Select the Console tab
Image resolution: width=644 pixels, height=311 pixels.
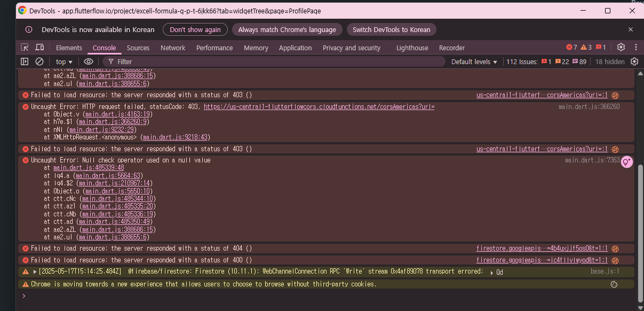[104, 48]
